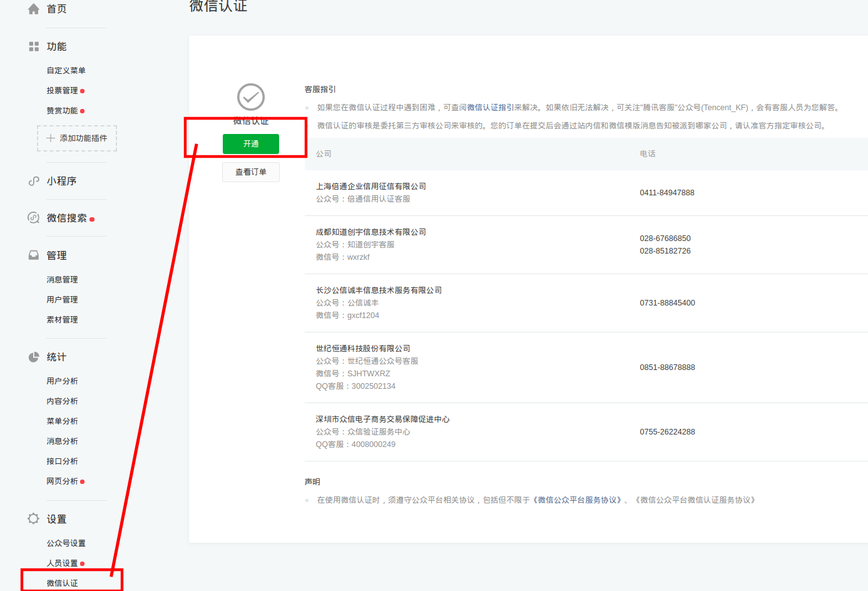The height and width of the screenshot is (591, 868).
Task: Click 公众号：倍通信用认证客服 text
Action: [x=363, y=199]
